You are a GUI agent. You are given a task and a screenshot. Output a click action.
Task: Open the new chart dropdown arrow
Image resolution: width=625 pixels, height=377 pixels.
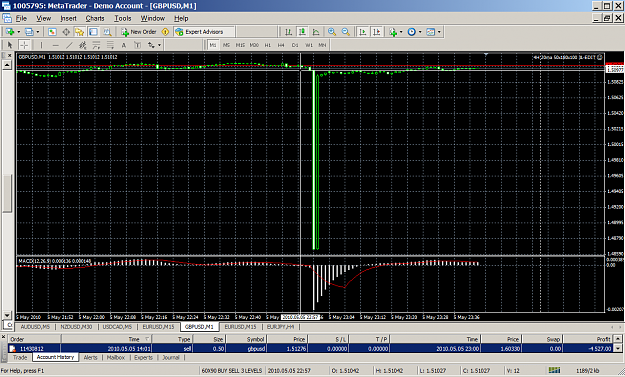pos(18,32)
